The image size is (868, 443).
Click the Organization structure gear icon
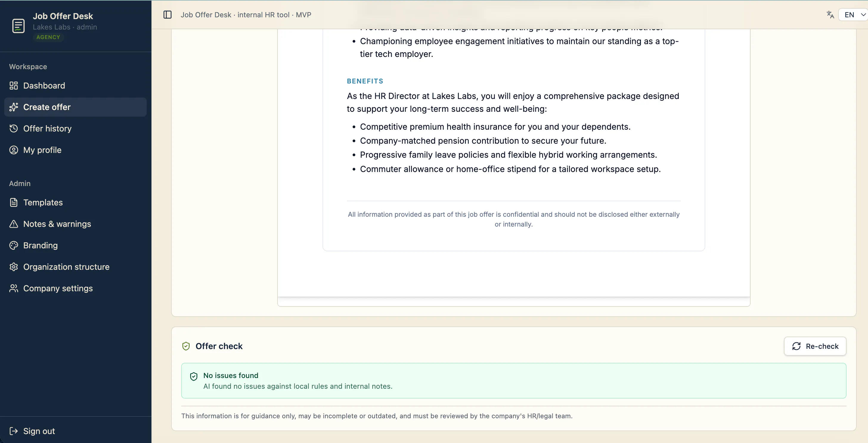click(x=13, y=267)
